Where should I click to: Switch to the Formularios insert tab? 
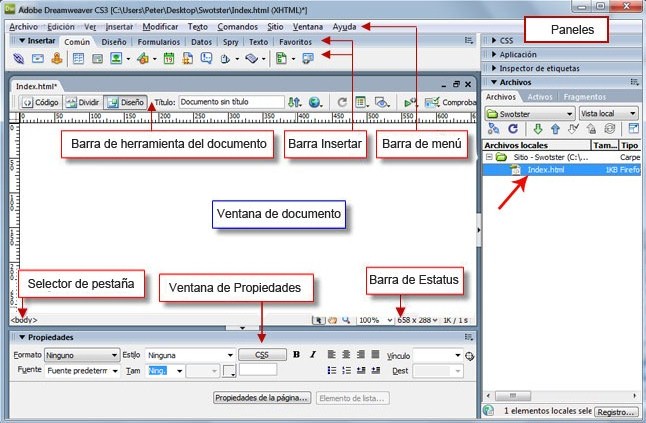pyautogui.click(x=159, y=42)
